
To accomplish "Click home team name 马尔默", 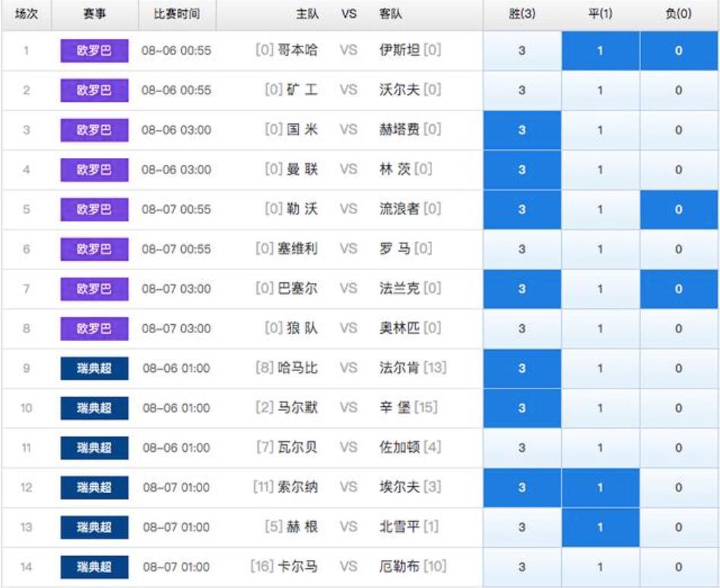I will 297,408.
